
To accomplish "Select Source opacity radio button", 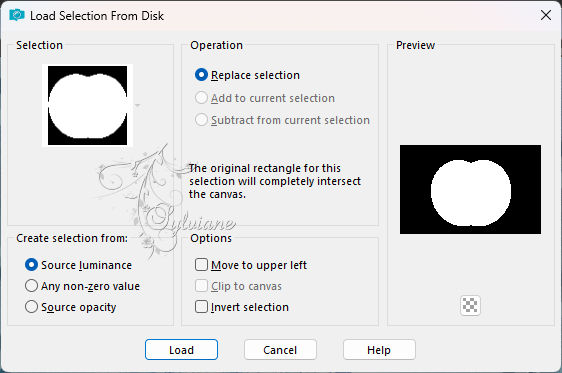I will click(71, 307).
